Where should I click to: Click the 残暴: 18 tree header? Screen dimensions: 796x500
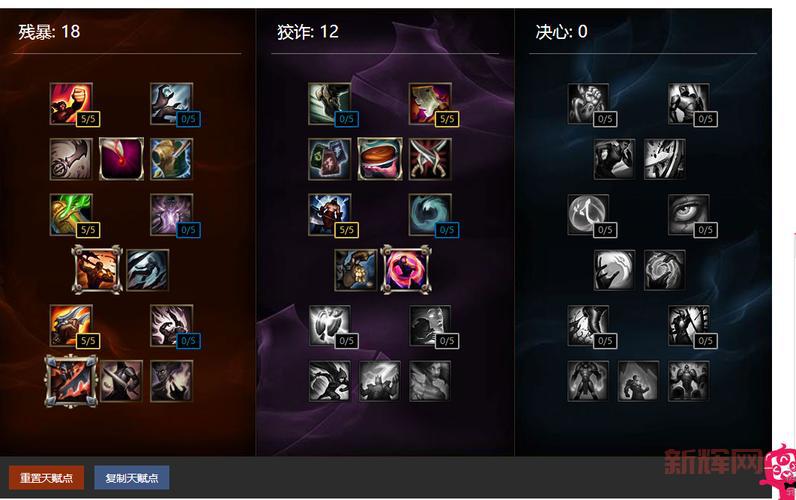49,32
